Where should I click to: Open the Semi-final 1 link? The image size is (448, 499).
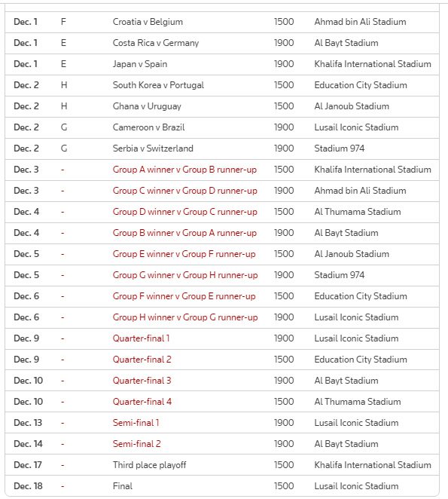click(136, 423)
